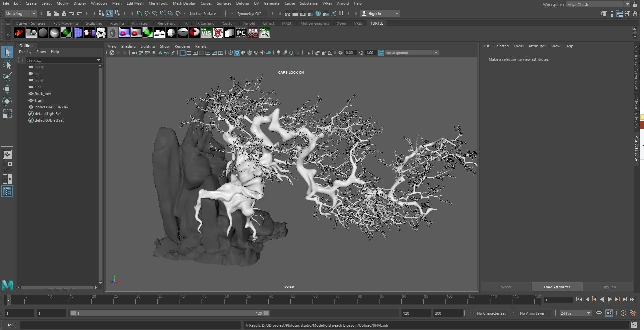The width and height of the screenshot is (644, 330).
Task: Toggle the sRGB view transform button
Action: pyautogui.click(x=381, y=53)
